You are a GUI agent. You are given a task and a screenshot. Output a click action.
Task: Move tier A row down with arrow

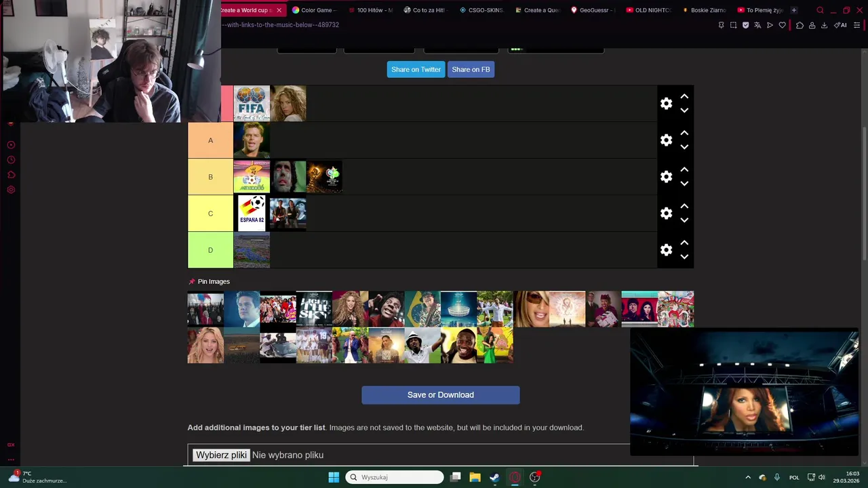pos(684,147)
